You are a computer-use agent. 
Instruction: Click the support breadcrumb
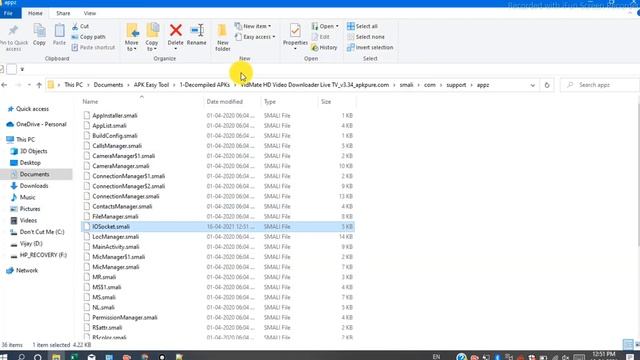456,85
